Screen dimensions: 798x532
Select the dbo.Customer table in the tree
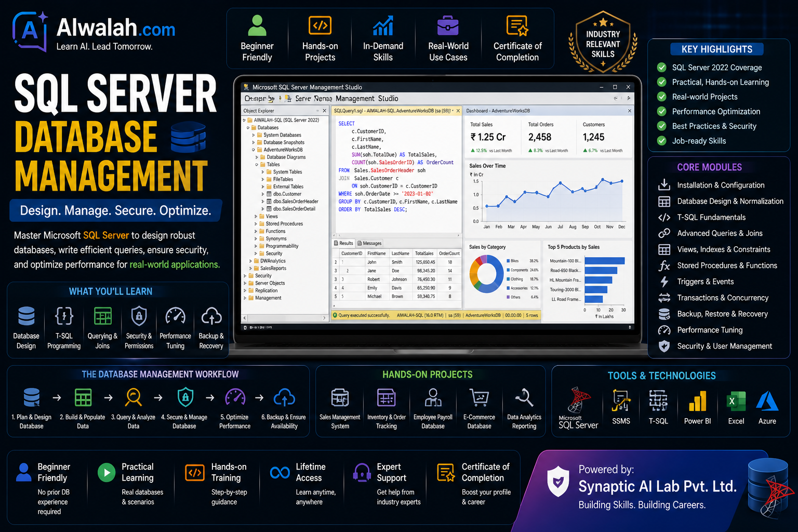point(284,194)
